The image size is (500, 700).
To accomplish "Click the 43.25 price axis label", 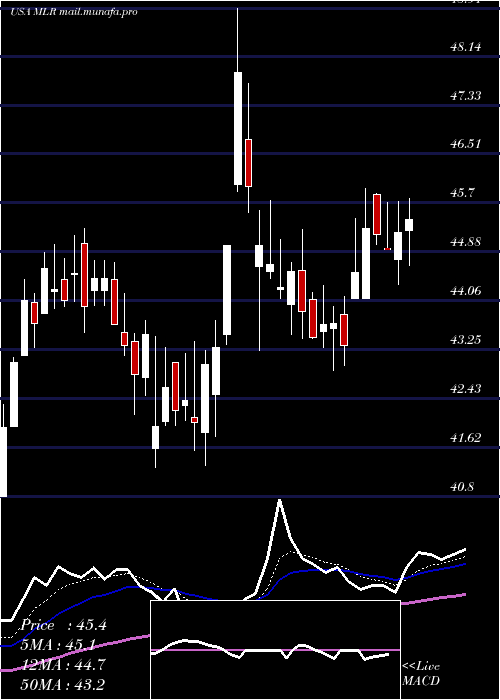I will click(x=466, y=340).
